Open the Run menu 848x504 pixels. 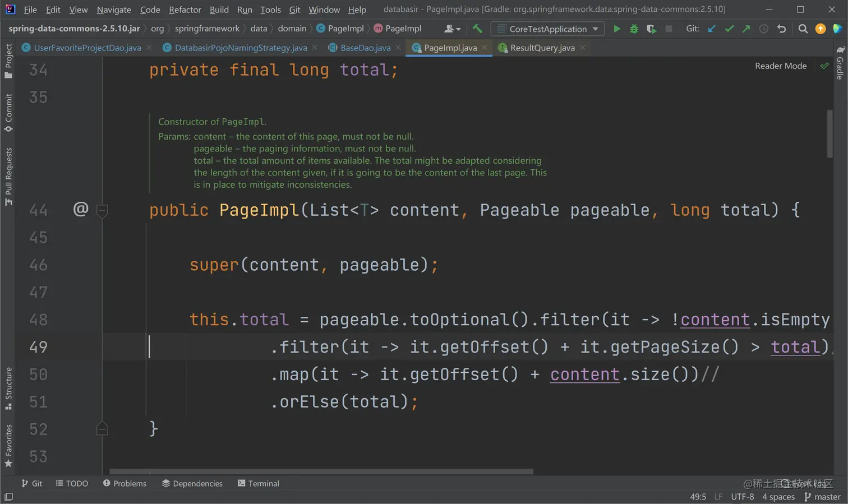tap(245, 10)
